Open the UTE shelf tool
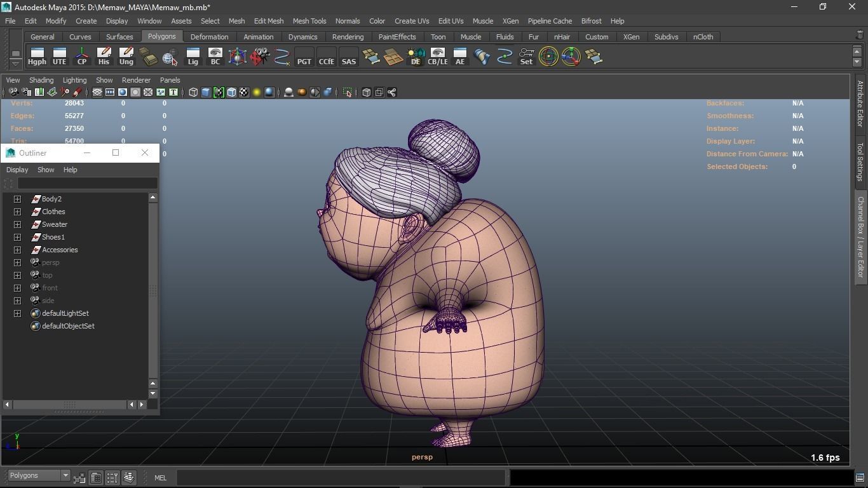 59,57
